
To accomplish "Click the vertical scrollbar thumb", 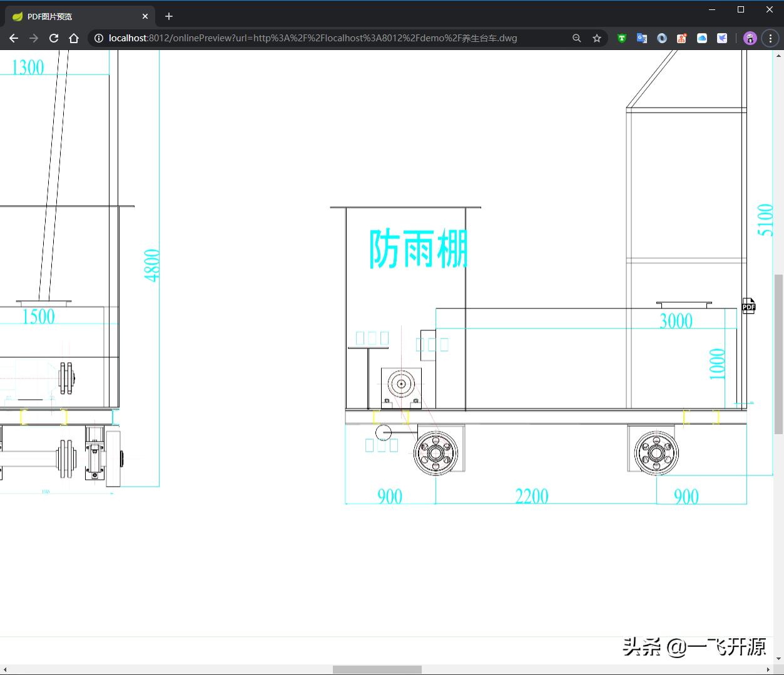I will [x=778, y=353].
